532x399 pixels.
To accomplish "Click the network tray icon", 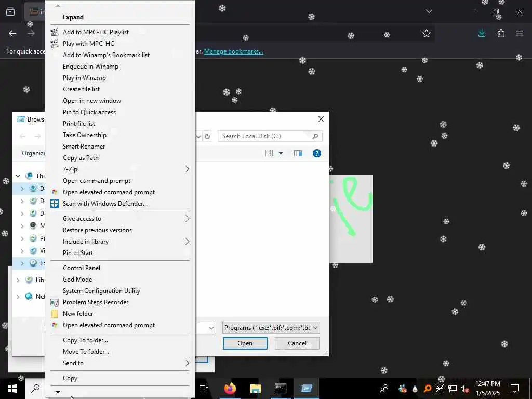I will click(453, 389).
